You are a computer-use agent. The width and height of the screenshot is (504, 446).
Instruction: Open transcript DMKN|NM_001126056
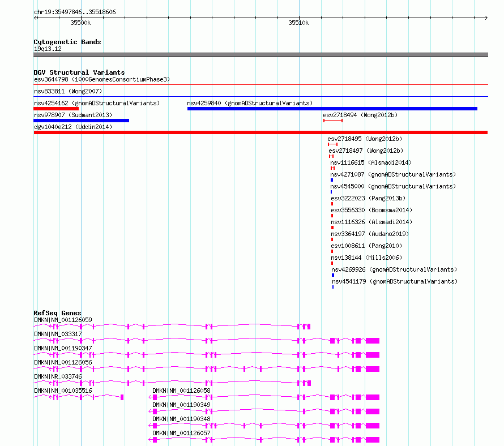(x=63, y=362)
